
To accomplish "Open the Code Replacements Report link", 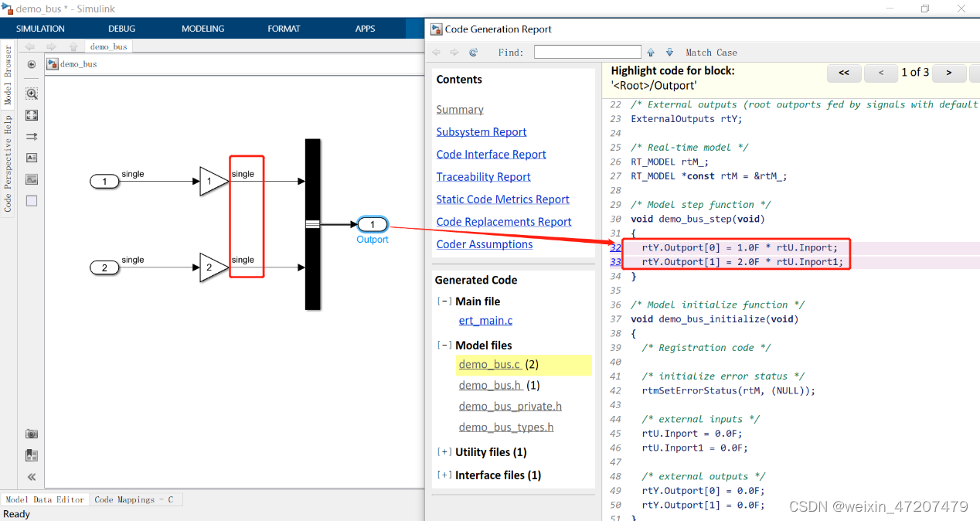I will point(504,222).
